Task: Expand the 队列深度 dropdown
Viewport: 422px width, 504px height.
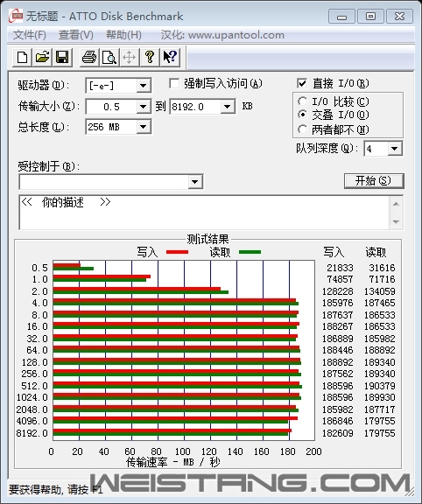Action: click(395, 149)
